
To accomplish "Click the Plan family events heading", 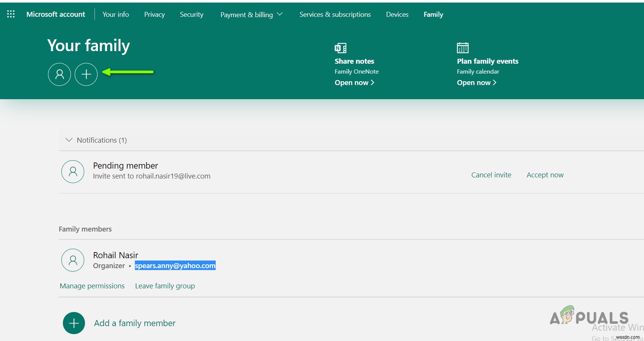I will [x=488, y=61].
